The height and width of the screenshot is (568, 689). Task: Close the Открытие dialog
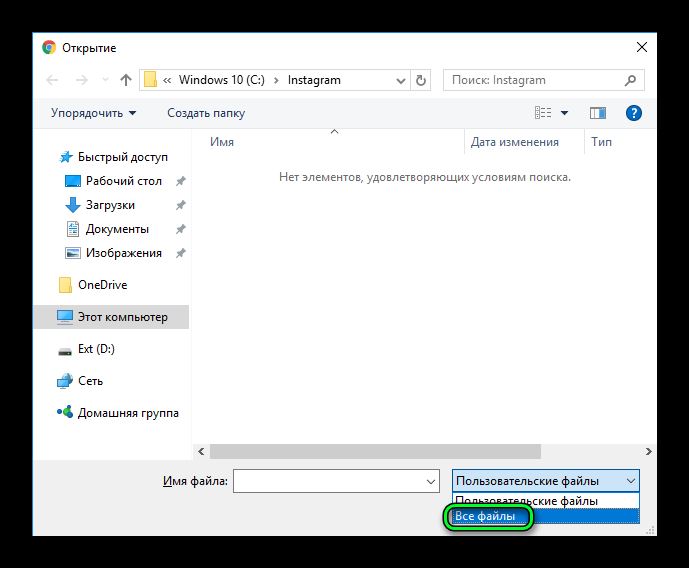click(642, 47)
